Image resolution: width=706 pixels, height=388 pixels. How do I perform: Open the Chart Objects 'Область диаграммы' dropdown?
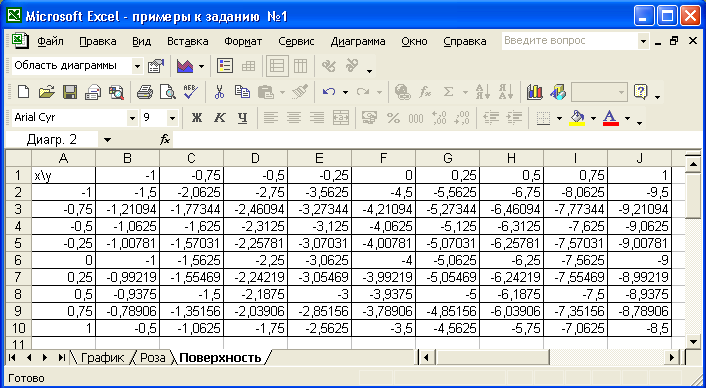click(x=137, y=66)
